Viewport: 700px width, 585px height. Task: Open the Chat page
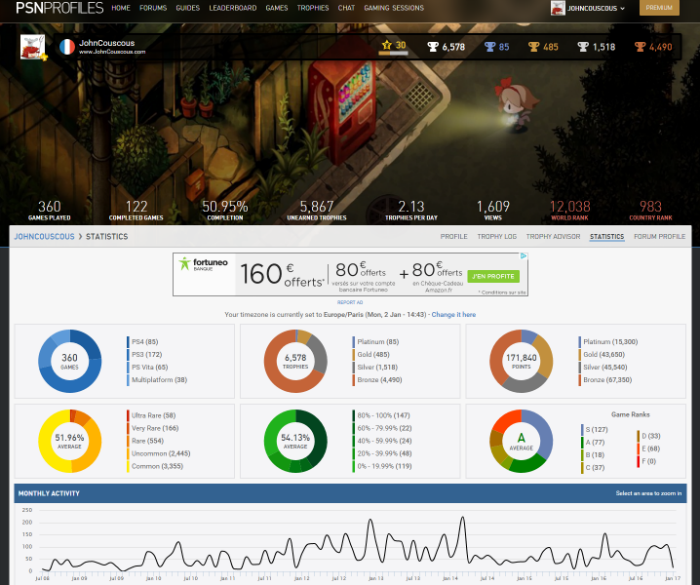[x=346, y=8]
